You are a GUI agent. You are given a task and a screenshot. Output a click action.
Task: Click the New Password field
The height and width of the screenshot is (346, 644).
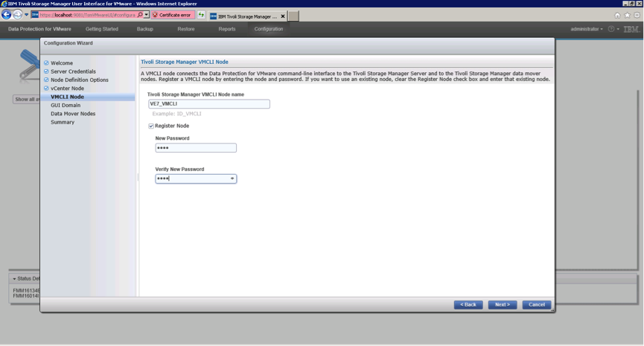(x=196, y=148)
